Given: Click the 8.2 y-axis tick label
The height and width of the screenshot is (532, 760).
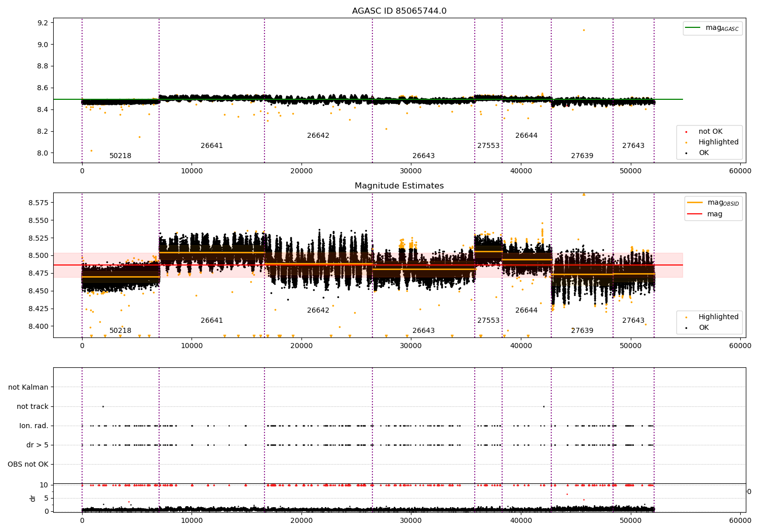Looking at the screenshot, I should (x=43, y=132).
